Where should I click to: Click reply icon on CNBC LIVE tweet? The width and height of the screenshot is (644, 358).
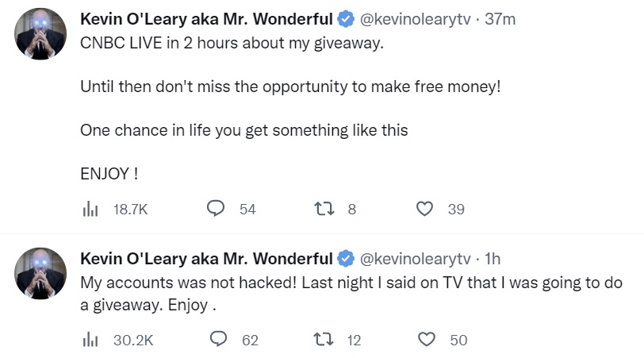point(217,209)
